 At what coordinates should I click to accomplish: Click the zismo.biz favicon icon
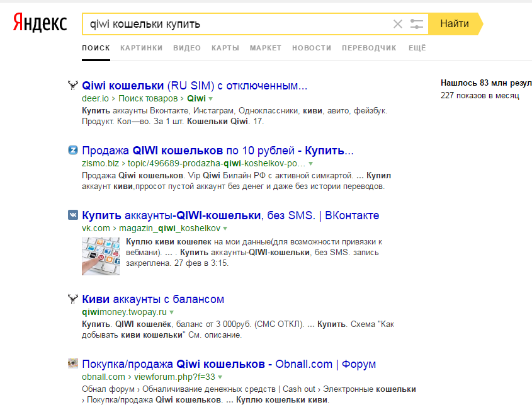(x=73, y=150)
